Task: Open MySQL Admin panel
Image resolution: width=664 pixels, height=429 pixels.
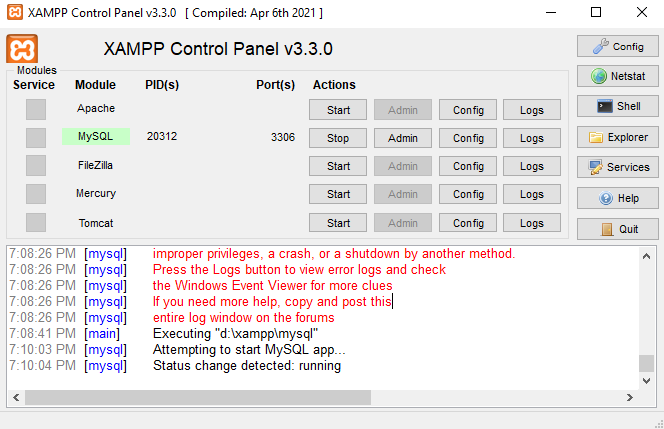Action: point(403,138)
